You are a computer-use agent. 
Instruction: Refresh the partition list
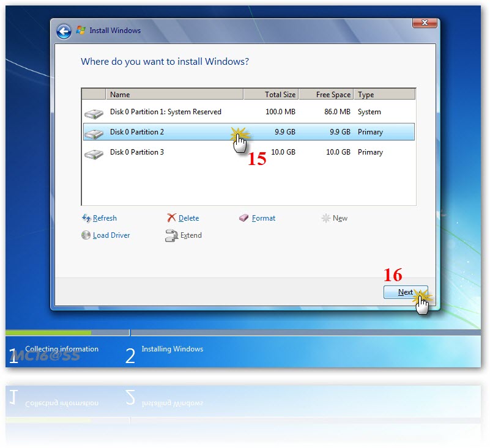point(105,218)
